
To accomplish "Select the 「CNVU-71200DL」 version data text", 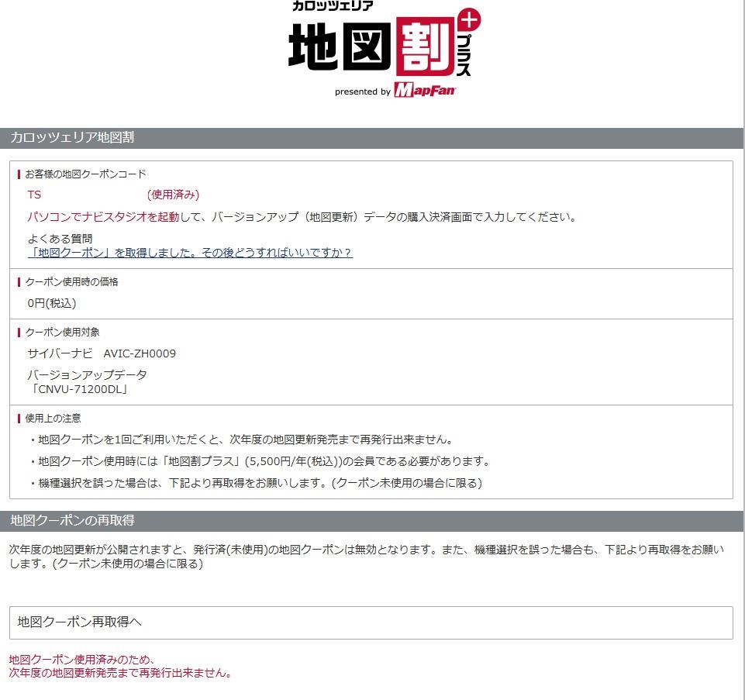I will click(x=78, y=390).
